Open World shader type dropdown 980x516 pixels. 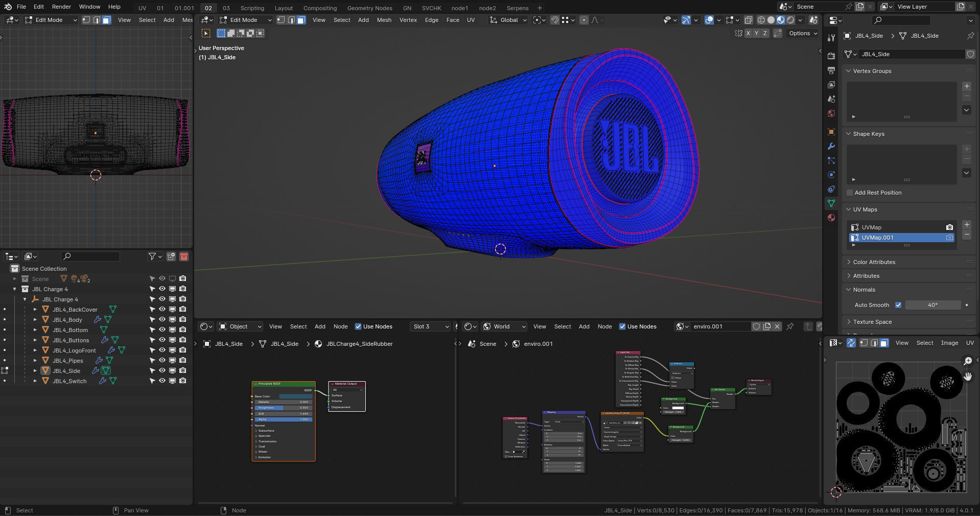(504, 326)
